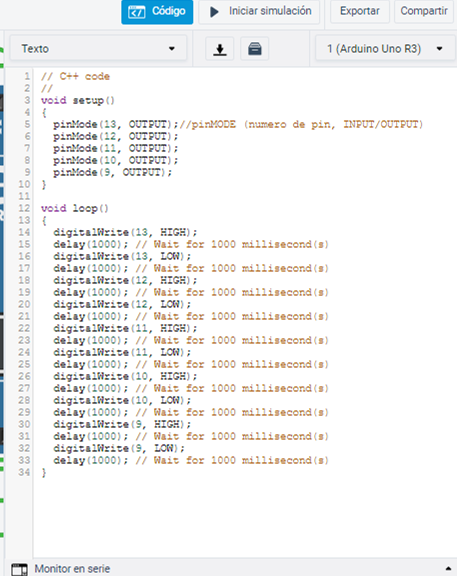Click 'digitalWrite(9, LOW);' on line 32
457x576 pixels.
tap(119, 449)
